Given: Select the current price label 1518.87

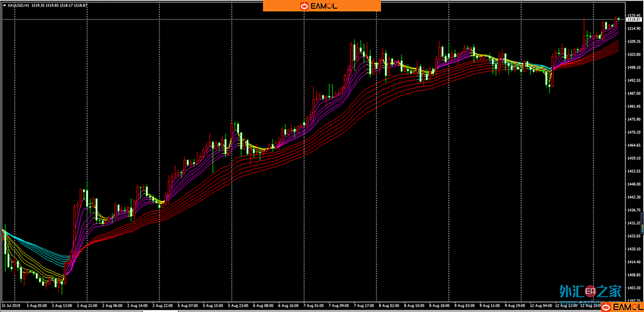Looking at the screenshot, I should pos(634,19).
